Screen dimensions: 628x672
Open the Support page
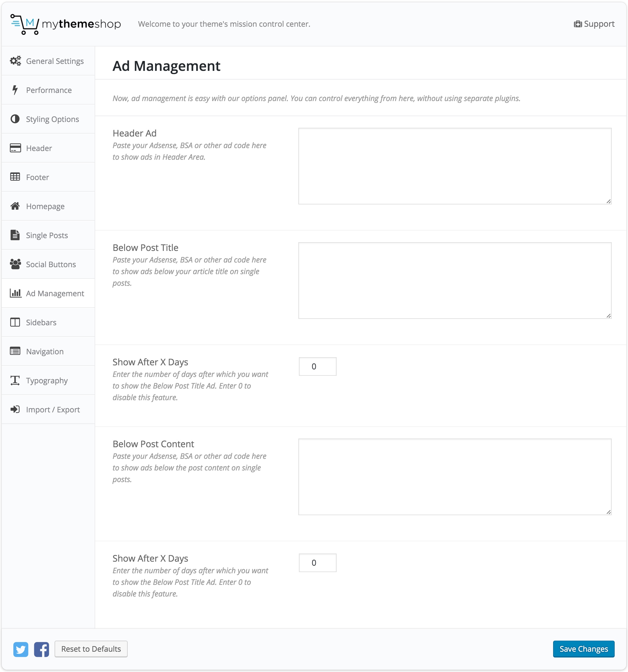[594, 24]
